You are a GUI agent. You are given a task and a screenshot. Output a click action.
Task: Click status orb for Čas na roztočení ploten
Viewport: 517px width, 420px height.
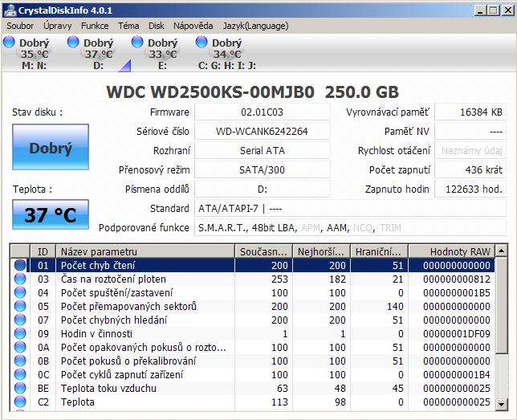(20, 279)
